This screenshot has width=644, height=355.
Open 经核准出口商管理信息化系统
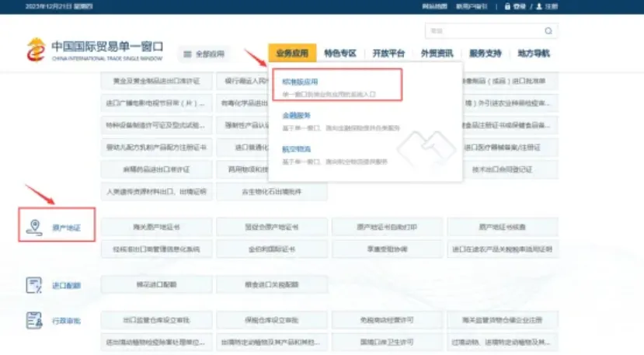click(156, 249)
